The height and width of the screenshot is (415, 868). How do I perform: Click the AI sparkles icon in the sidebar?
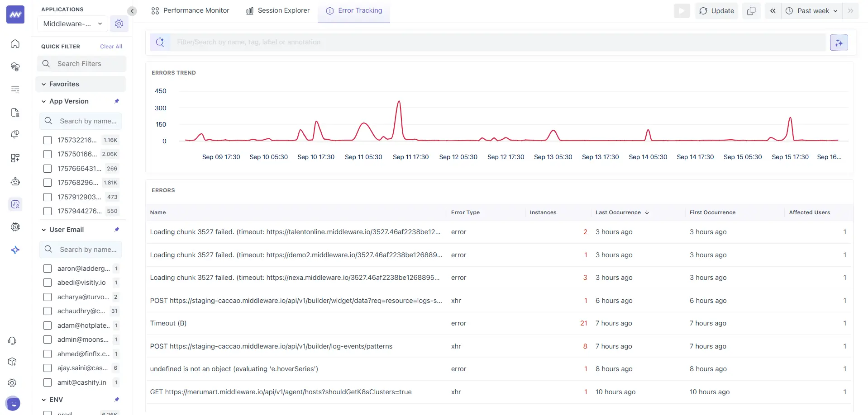[15, 250]
